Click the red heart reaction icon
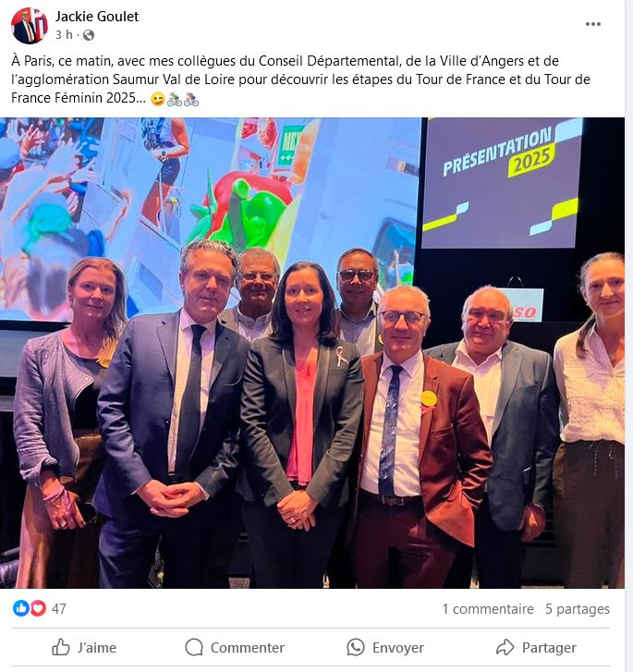 coord(38,608)
